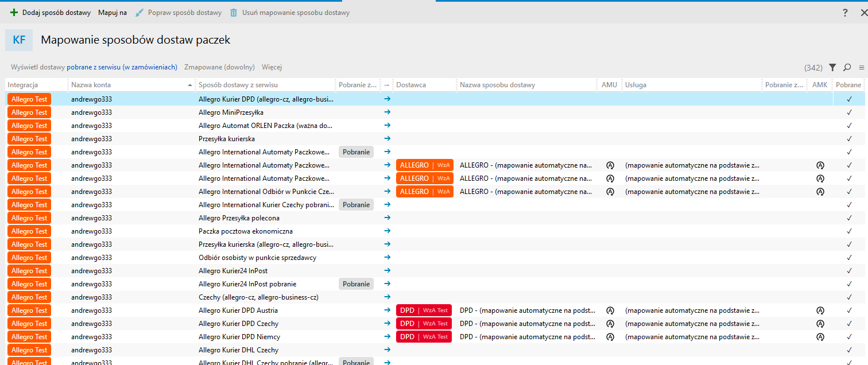Toggle the Pobrane checkmark for Przesyłka kurierska
Screen dimensions: 868x365
click(x=849, y=138)
